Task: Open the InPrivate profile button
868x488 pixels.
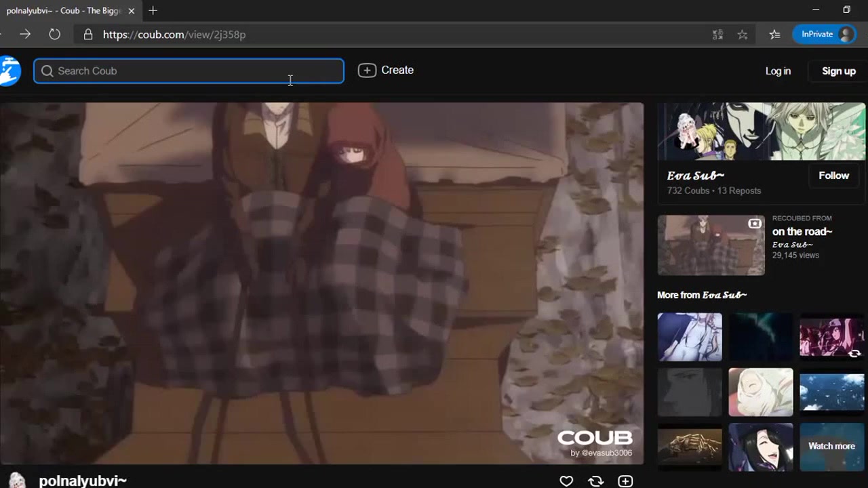Action: pos(824,35)
